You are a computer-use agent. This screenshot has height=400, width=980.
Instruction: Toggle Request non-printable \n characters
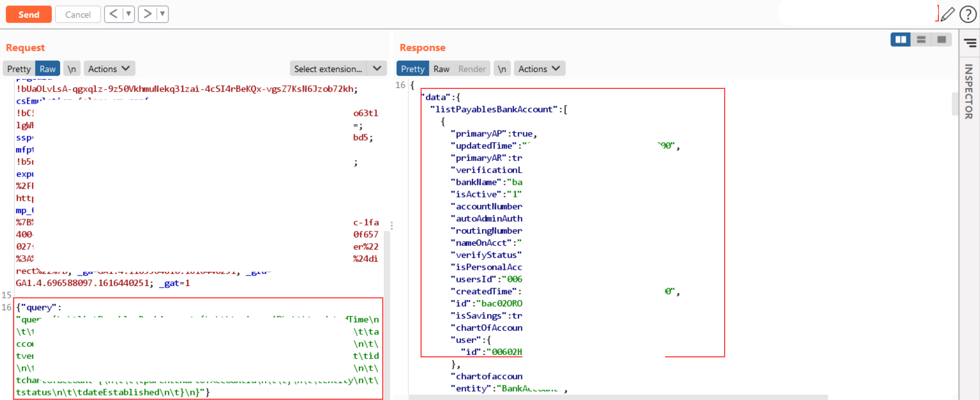(x=72, y=69)
